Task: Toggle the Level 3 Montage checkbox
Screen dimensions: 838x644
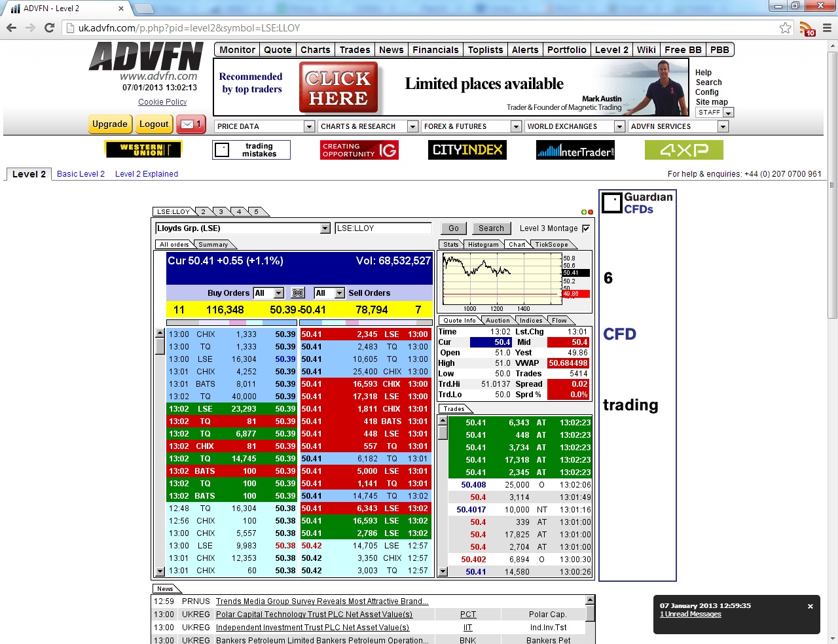Action: coord(586,228)
